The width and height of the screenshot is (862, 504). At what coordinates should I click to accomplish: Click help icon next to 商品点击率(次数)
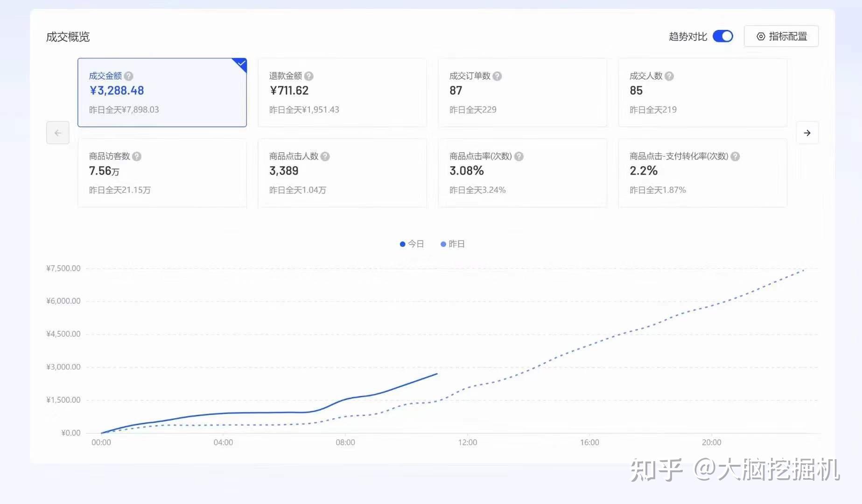(519, 156)
